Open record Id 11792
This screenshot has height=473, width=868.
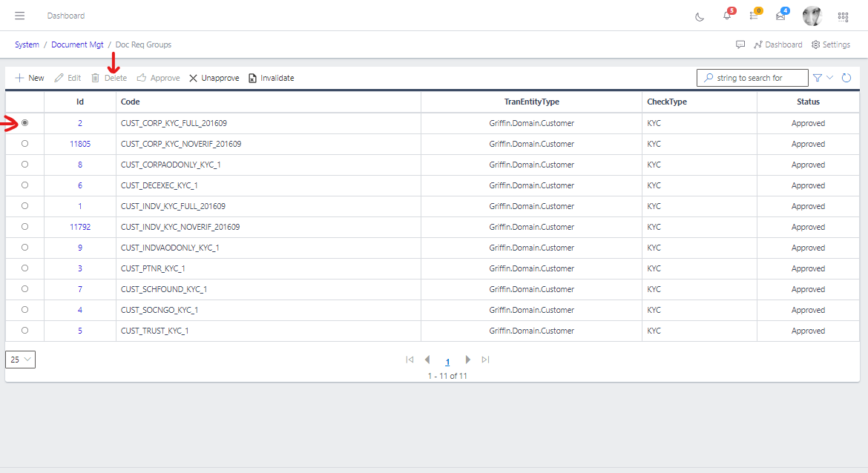coord(79,227)
